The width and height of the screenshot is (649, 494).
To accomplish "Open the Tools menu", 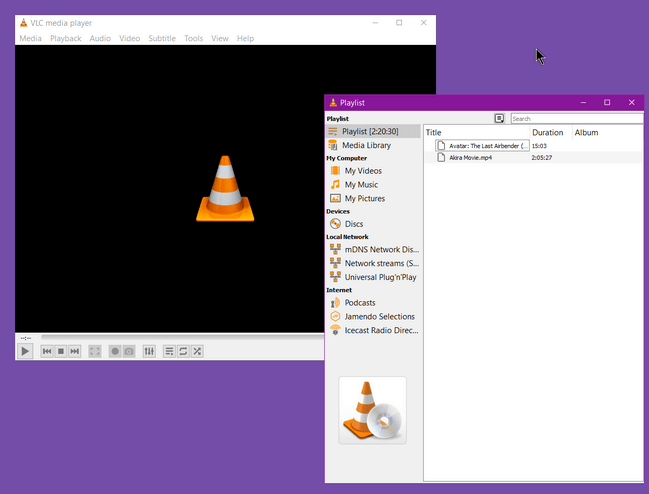I will [x=194, y=38].
